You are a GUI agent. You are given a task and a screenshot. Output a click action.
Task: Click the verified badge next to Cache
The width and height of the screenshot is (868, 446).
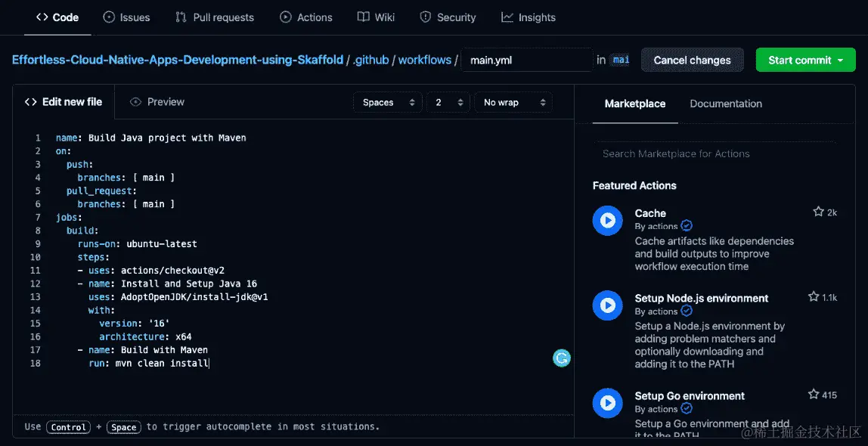point(687,226)
